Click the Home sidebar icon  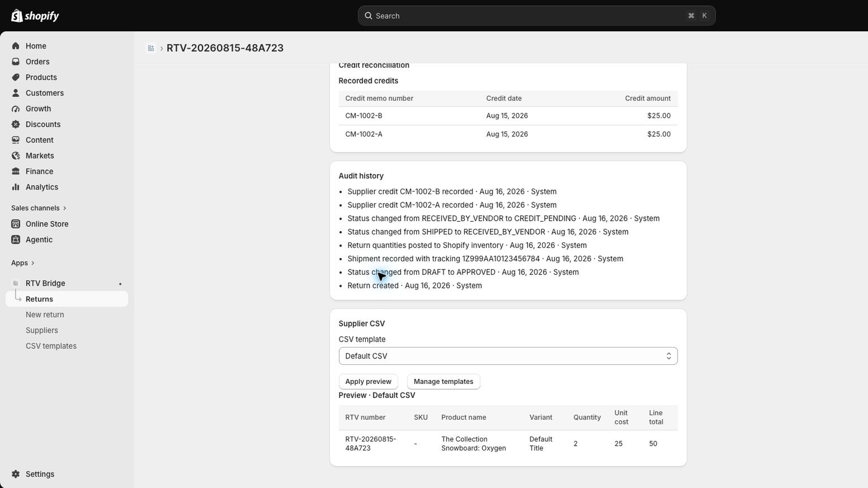pyautogui.click(x=16, y=46)
